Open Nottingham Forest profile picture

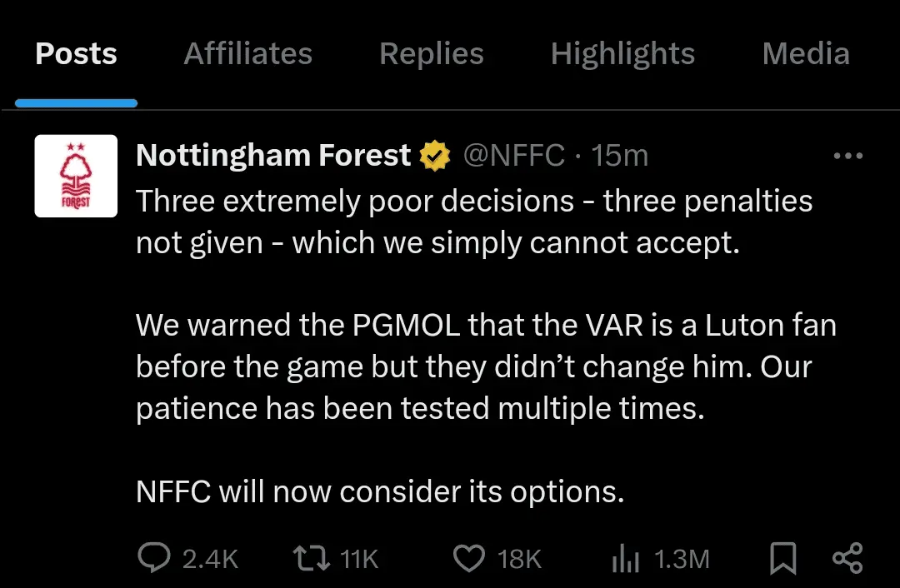coord(76,176)
